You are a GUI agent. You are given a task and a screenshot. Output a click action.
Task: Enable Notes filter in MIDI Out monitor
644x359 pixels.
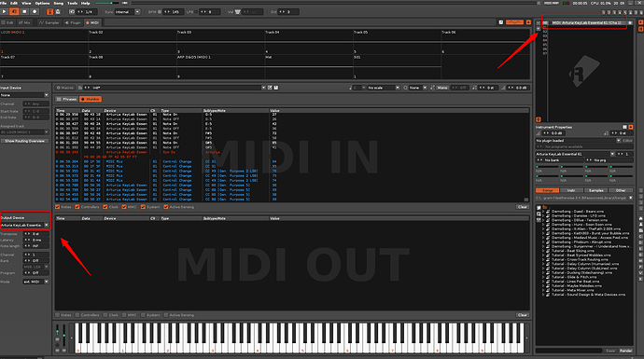tap(58, 315)
